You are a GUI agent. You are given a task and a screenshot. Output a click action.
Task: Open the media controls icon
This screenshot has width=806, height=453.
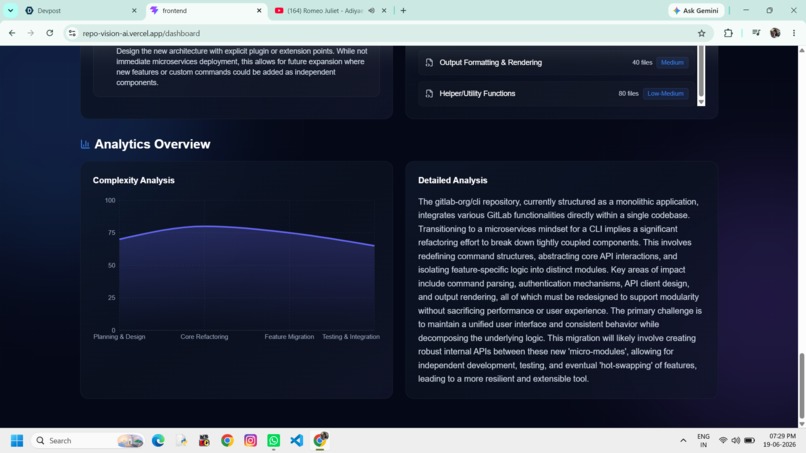pos(756,33)
